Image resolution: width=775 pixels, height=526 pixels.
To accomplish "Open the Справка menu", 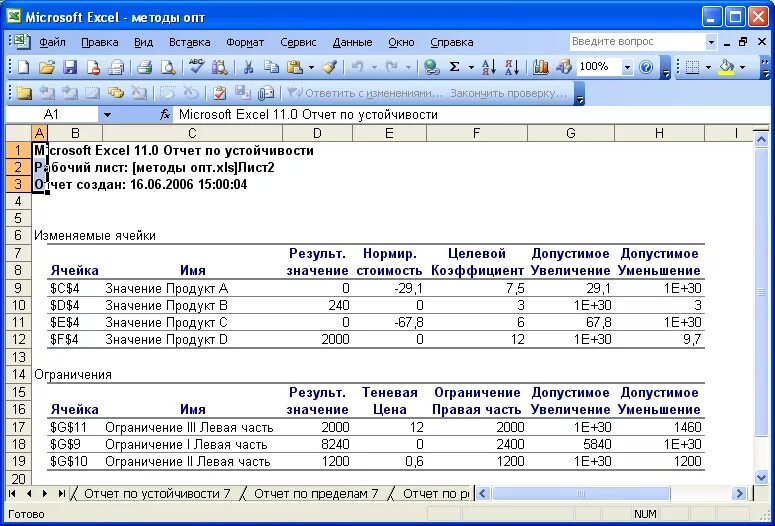I will [x=451, y=42].
